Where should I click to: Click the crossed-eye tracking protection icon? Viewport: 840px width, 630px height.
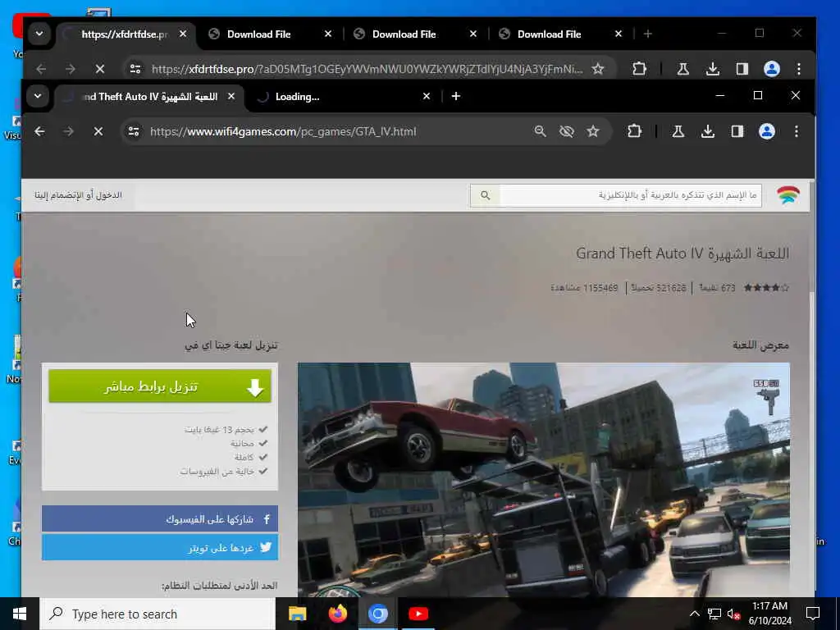tap(566, 131)
